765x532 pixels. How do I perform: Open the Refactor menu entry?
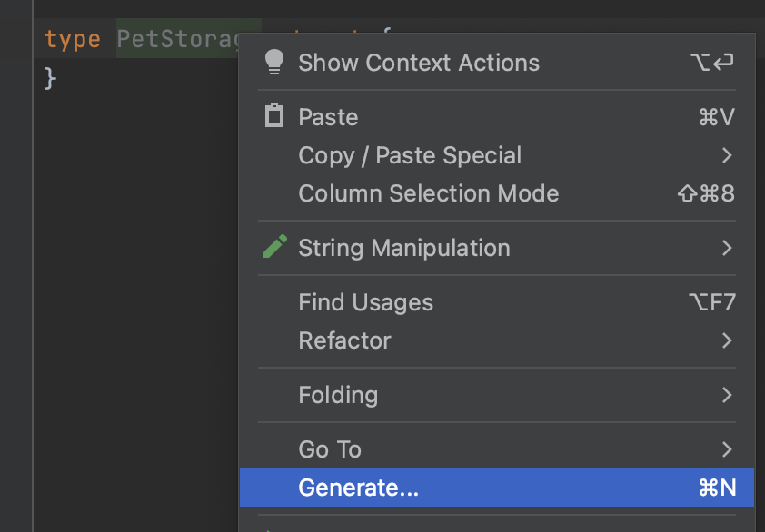click(x=344, y=340)
